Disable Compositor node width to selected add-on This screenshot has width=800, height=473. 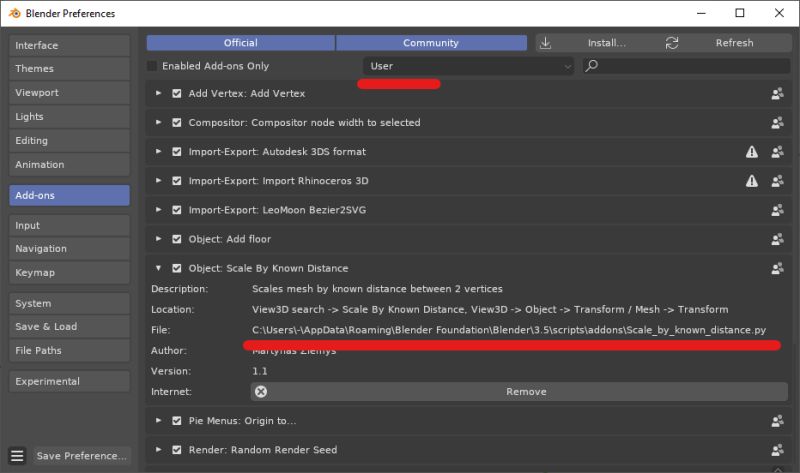pos(177,122)
